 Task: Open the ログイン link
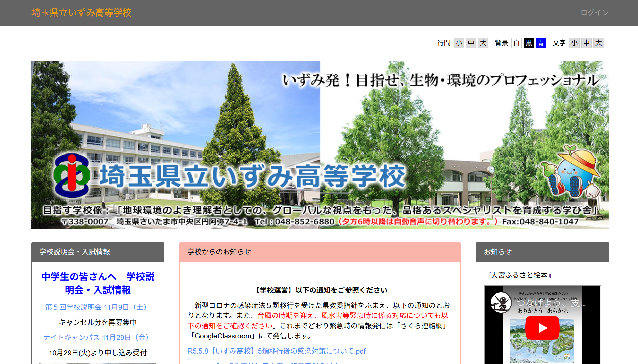(x=594, y=12)
